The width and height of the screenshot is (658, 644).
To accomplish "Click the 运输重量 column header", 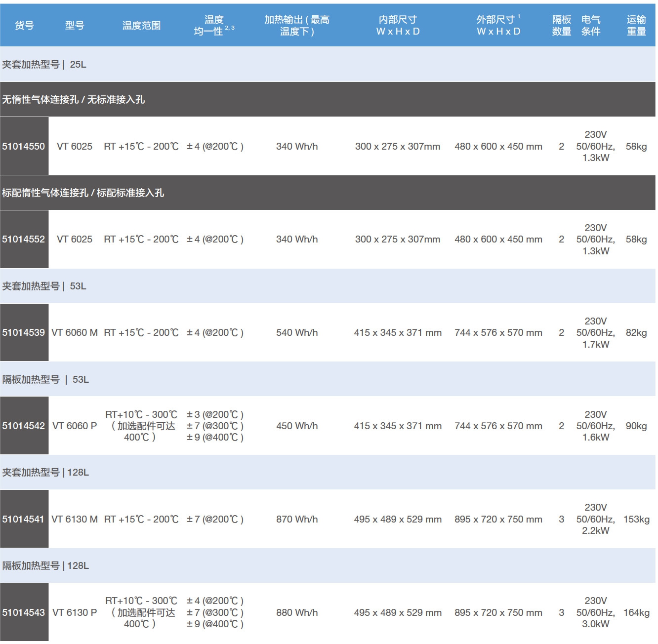I will (x=636, y=26).
